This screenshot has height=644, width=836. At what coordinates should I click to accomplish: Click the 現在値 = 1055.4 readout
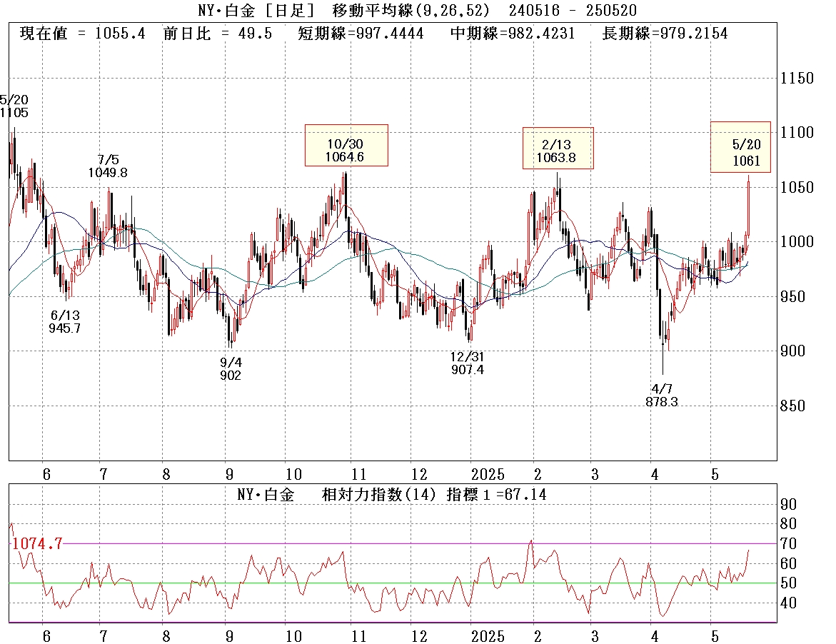[82, 34]
